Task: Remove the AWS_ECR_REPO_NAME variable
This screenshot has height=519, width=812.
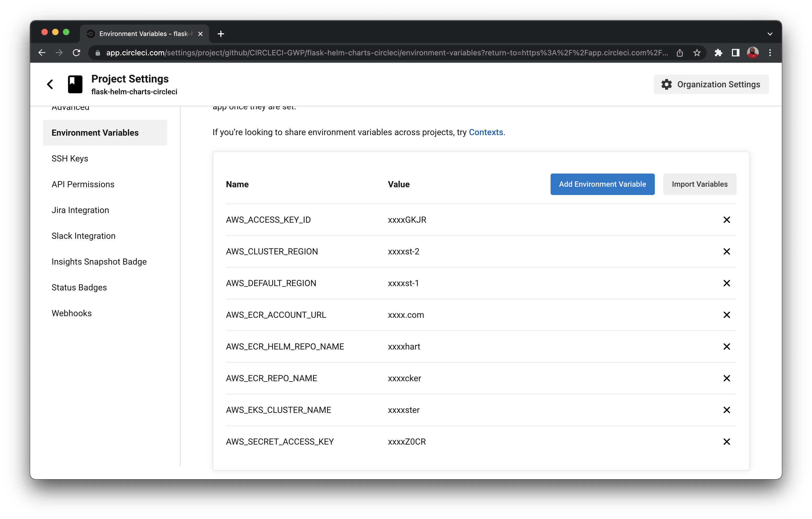Action: point(727,378)
